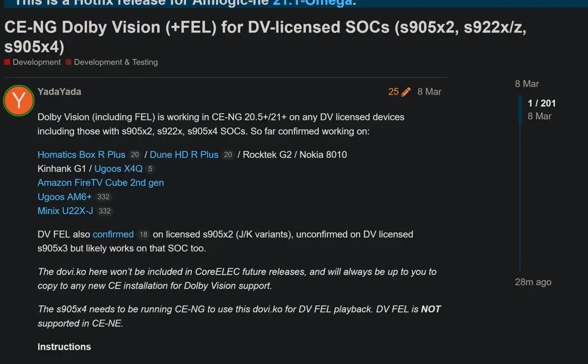Visit Amazon FireTV Cube 2nd gen link
588x364 pixels.
click(x=101, y=182)
